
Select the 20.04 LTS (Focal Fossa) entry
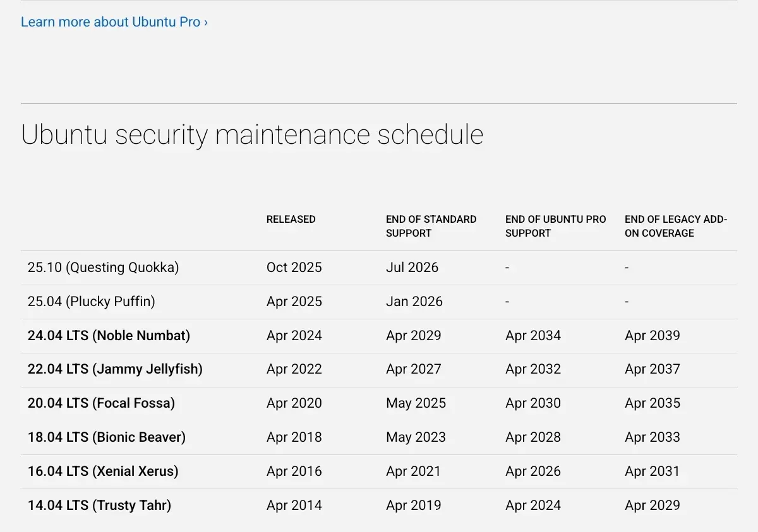[x=101, y=403]
